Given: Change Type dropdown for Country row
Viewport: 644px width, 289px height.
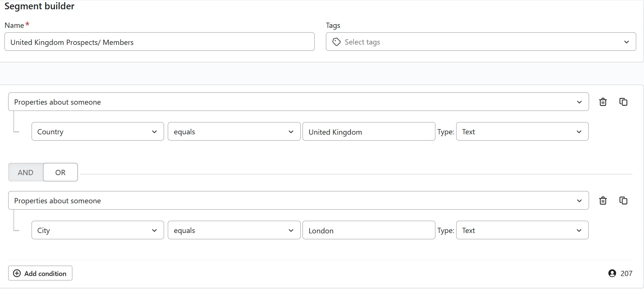Looking at the screenshot, I should click(x=522, y=132).
